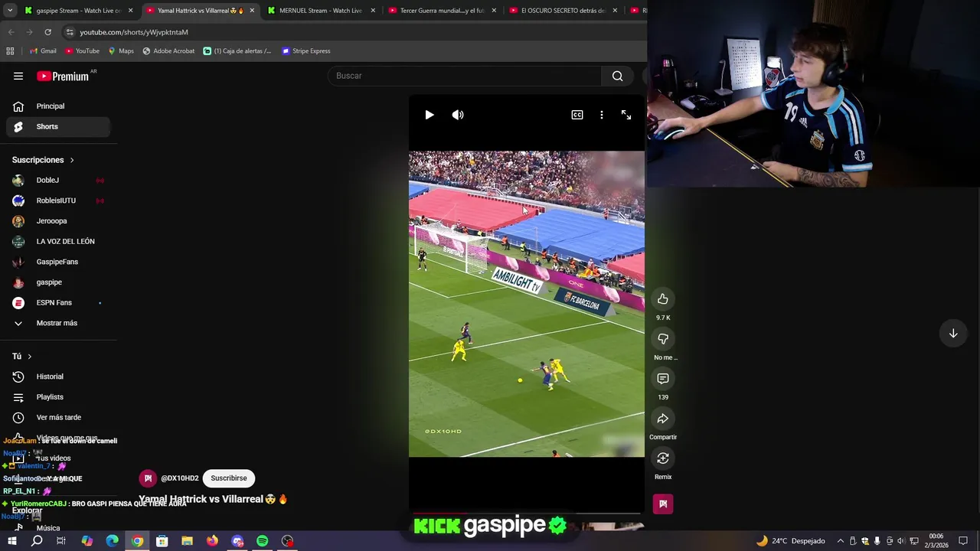Click the address bar youtube.com/shorts URL
The image size is (980, 551).
pyautogui.click(x=134, y=32)
